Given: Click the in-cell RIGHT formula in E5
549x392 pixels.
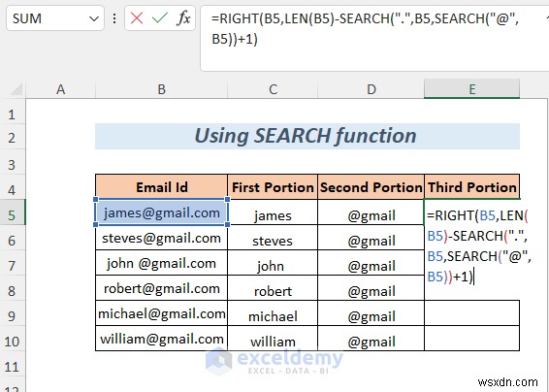Looking at the screenshot, I should pos(478,245).
